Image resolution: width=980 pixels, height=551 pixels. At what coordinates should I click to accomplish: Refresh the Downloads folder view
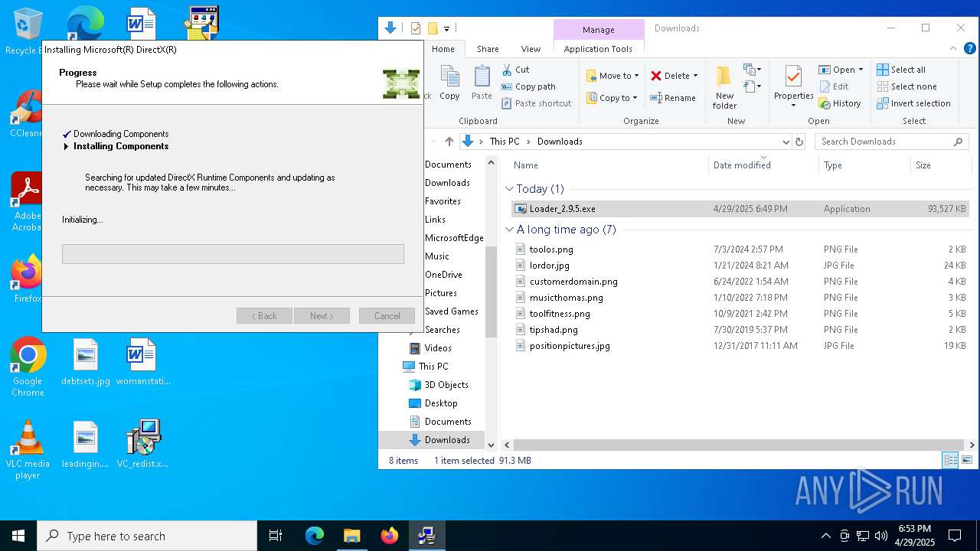pos(799,142)
